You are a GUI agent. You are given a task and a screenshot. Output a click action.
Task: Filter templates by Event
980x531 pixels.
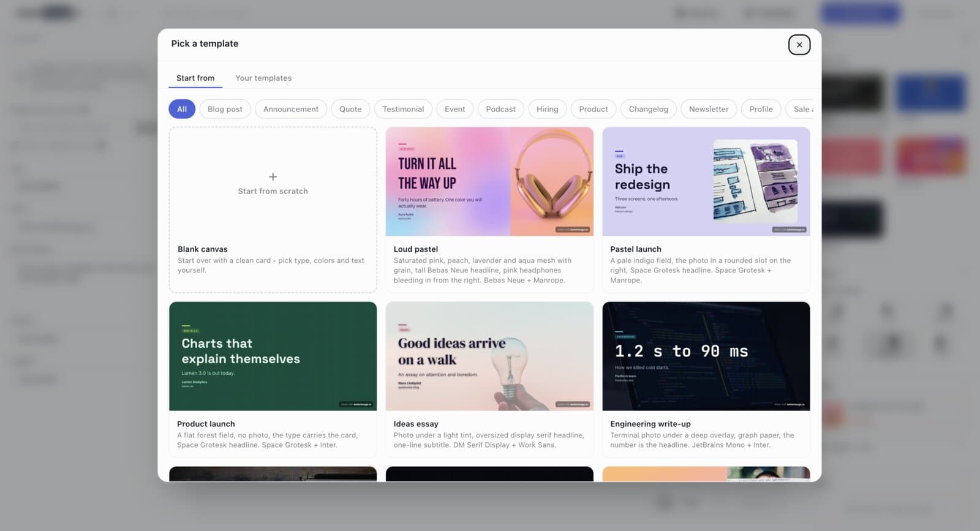coord(455,109)
